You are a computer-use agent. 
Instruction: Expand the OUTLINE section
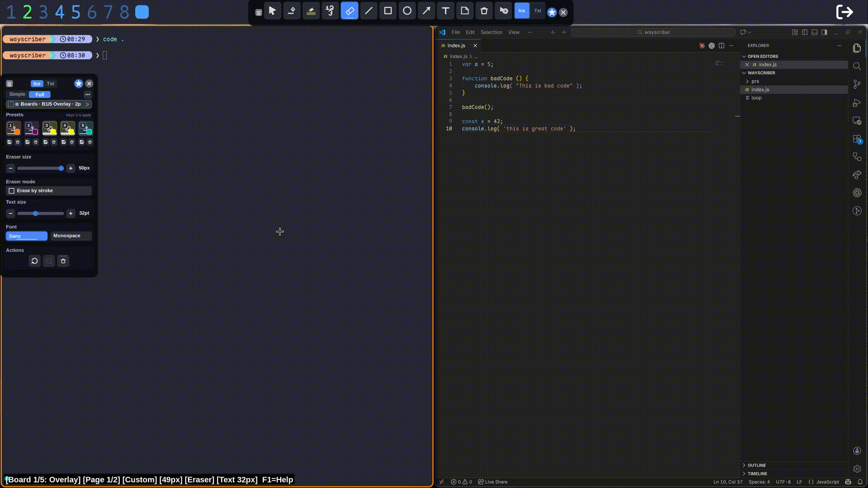756,465
